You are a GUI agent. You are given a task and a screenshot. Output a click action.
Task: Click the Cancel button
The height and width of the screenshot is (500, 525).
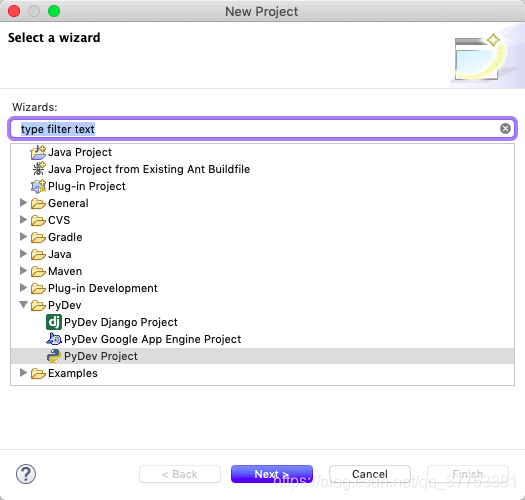pos(370,474)
